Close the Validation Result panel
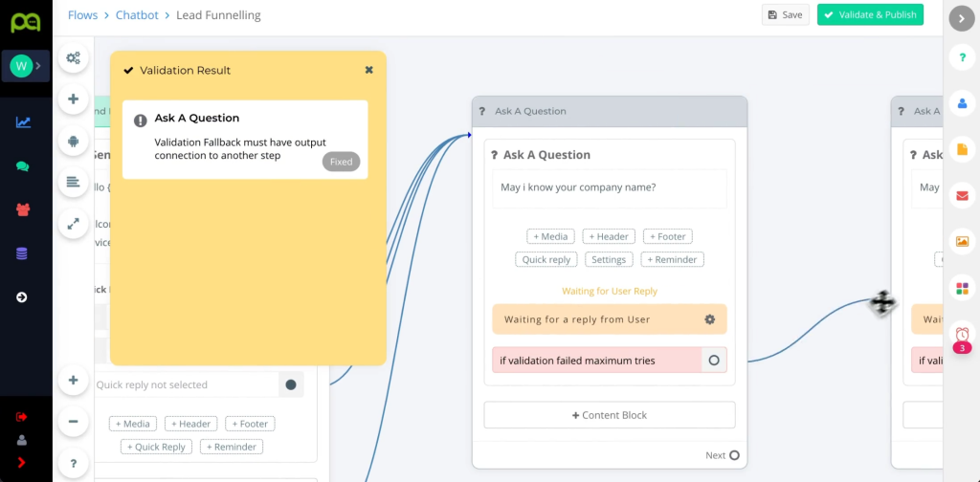 tap(368, 70)
